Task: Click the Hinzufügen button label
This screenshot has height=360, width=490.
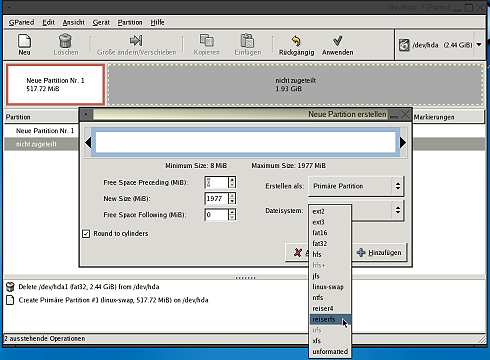Action: (385, 253)
